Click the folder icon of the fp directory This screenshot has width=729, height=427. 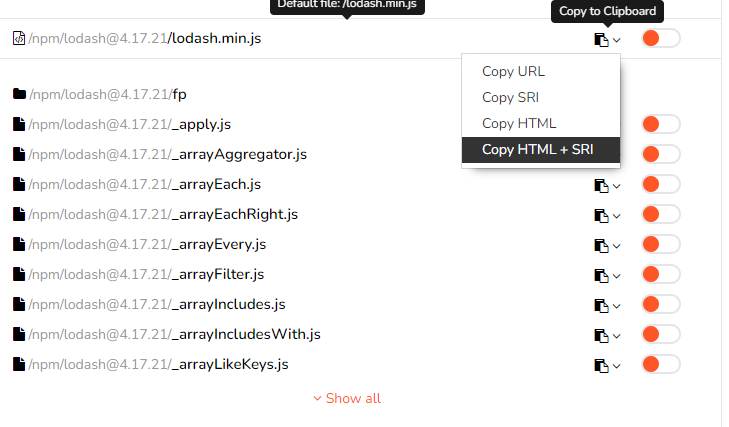point(20,94)
